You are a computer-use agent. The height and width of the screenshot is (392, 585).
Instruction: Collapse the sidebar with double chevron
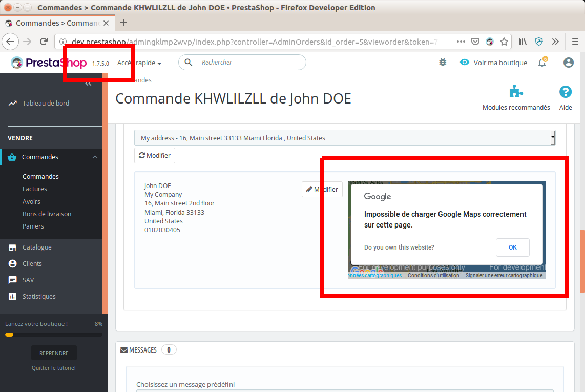tap(89, 84)
